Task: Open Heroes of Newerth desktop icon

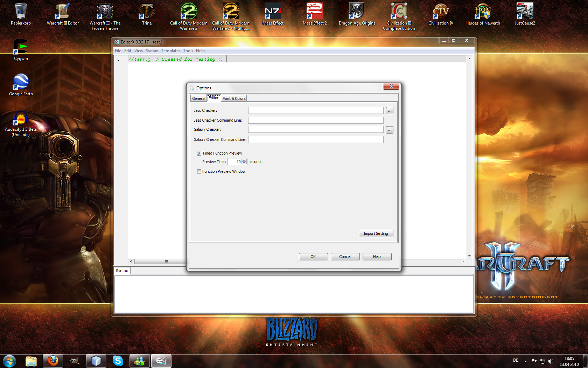Action: pyautogui.click(x=483, y=14)
